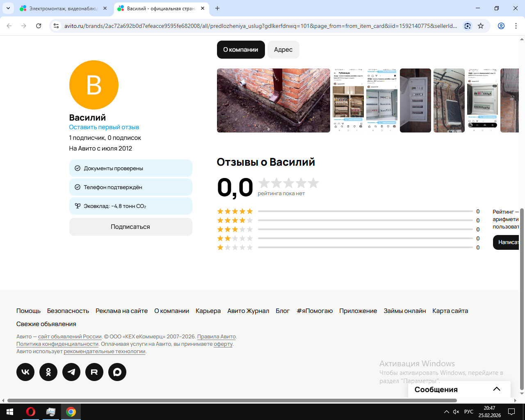Open RuTube social icon in footer

pyautogui.click(x=94, y=372)
